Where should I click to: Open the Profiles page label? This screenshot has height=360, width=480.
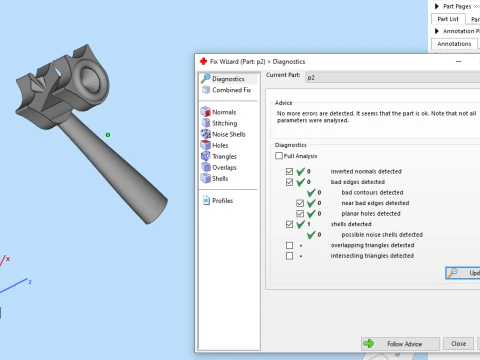(x=222, y=201)
